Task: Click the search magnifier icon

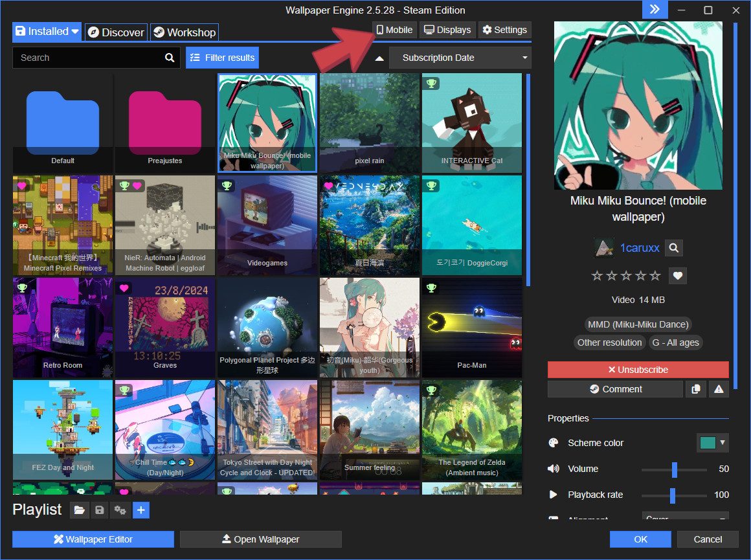Action: [170, 58]
